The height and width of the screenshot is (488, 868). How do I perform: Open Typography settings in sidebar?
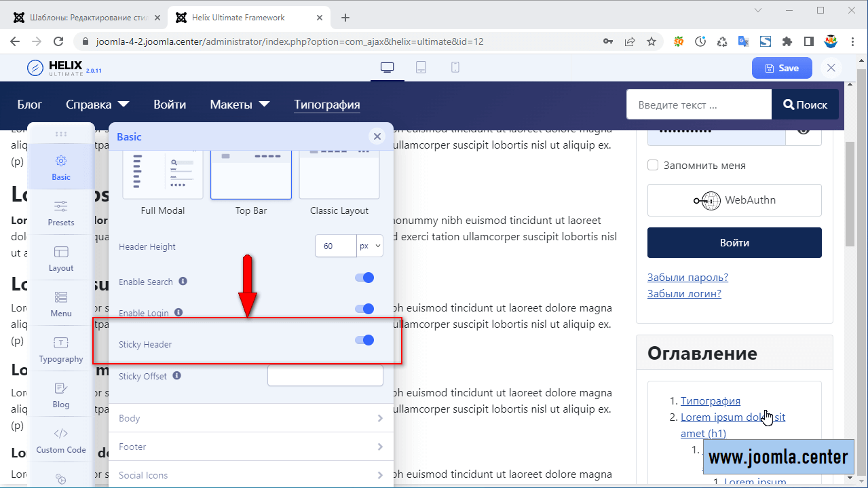(61, 350)
